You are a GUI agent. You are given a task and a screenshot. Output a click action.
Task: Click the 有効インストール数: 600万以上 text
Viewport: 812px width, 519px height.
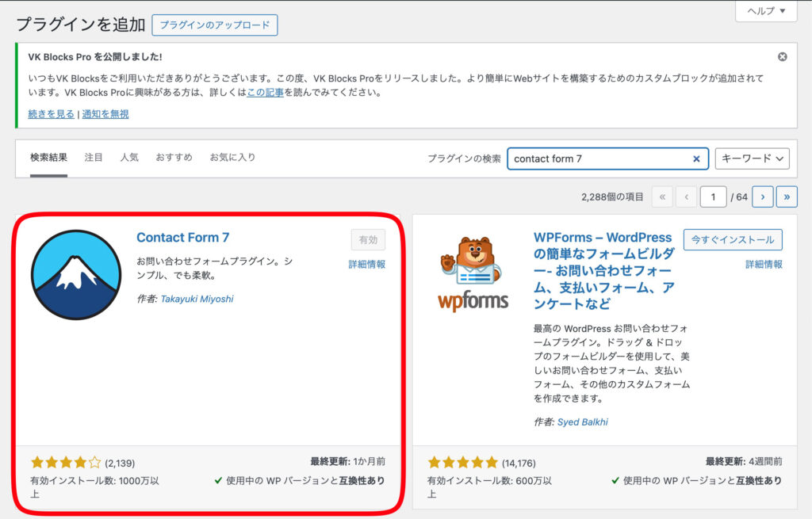tap(489, 487)
